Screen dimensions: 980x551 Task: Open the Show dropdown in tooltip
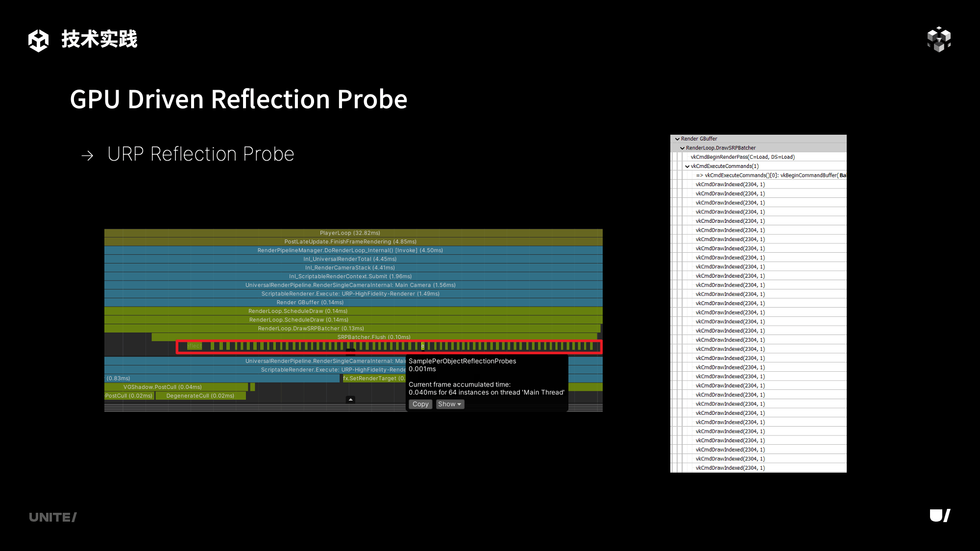pyautogui.click(x=450, y=404)
